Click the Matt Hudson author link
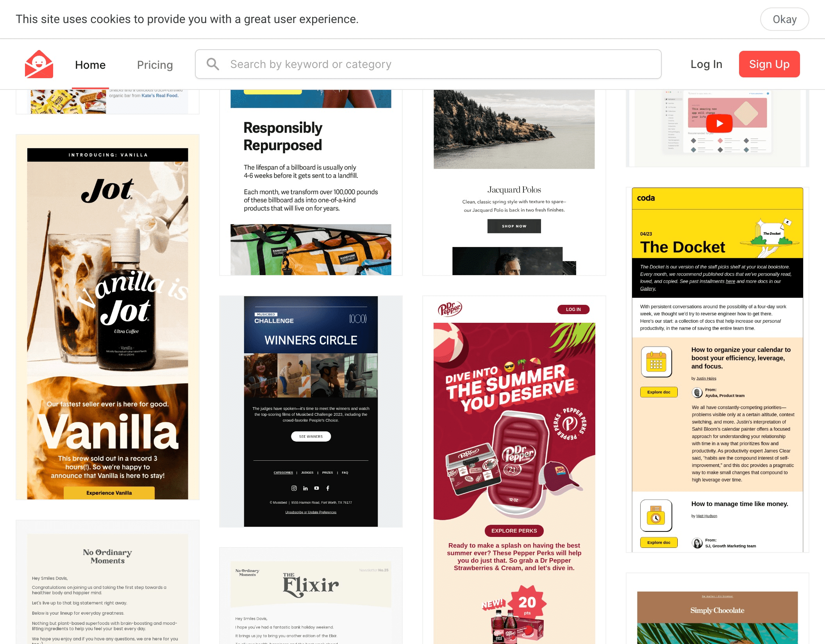This screenshot has width=825, height=644. pyautogui.click(x=707, y=516)
